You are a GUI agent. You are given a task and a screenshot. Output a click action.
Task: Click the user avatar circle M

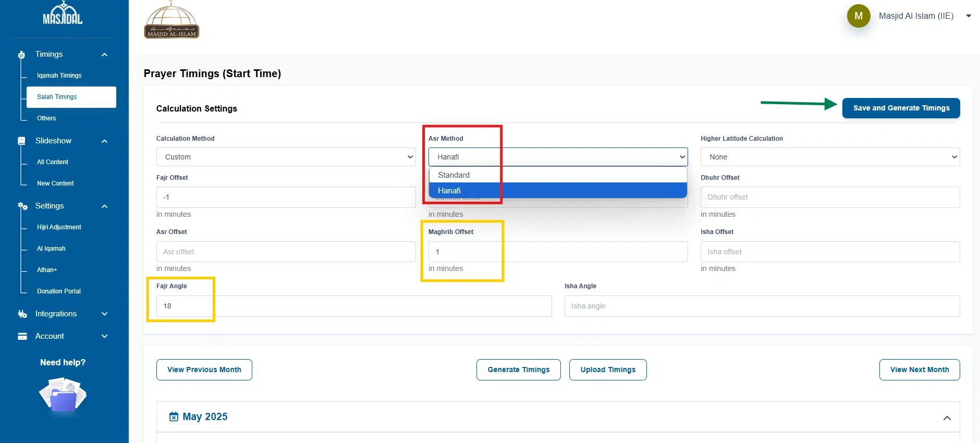point(858,16)
